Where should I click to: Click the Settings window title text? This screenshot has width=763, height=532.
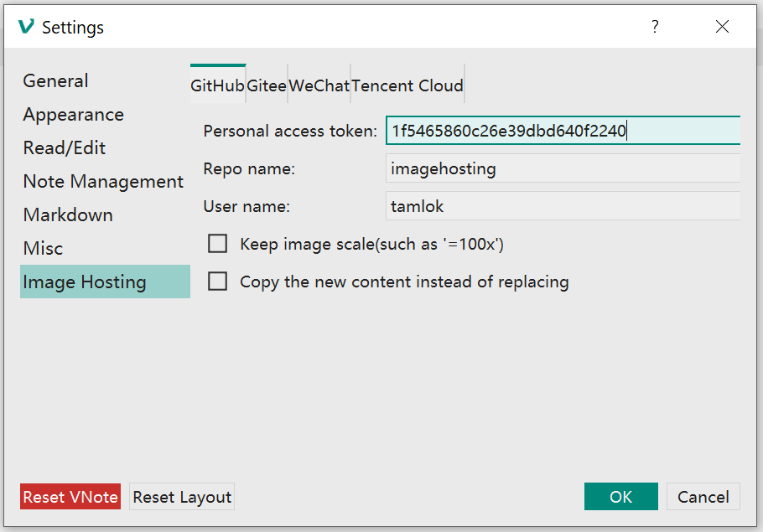click(73, 28)
